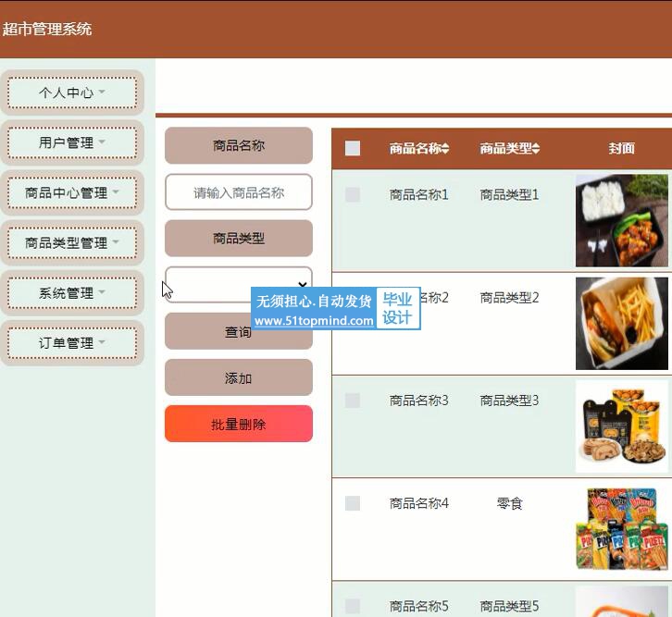Check the box for 商品名称5 row
The image size is (672, 617).
[x=353, y=606]
